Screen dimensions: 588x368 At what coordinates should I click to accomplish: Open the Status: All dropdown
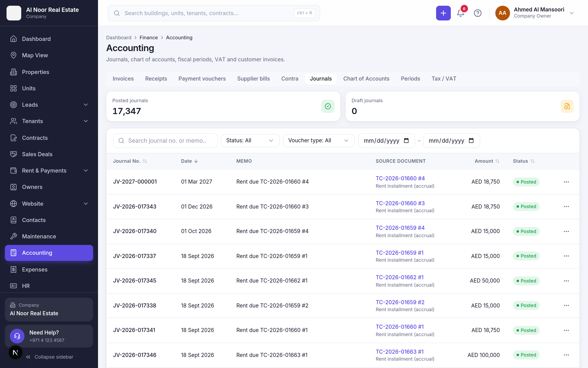(x=250, y=140)
